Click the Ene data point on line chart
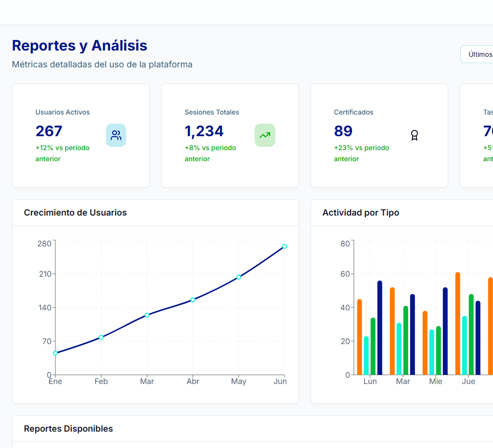 55,353
